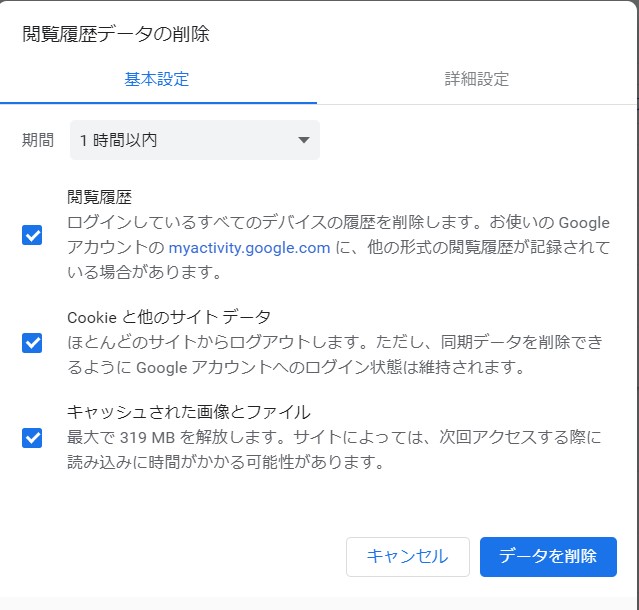Disable the キャッシュされた画像とファイル checkbox
This screenshot has height=610, width=639.
click(x=32, y=437)
